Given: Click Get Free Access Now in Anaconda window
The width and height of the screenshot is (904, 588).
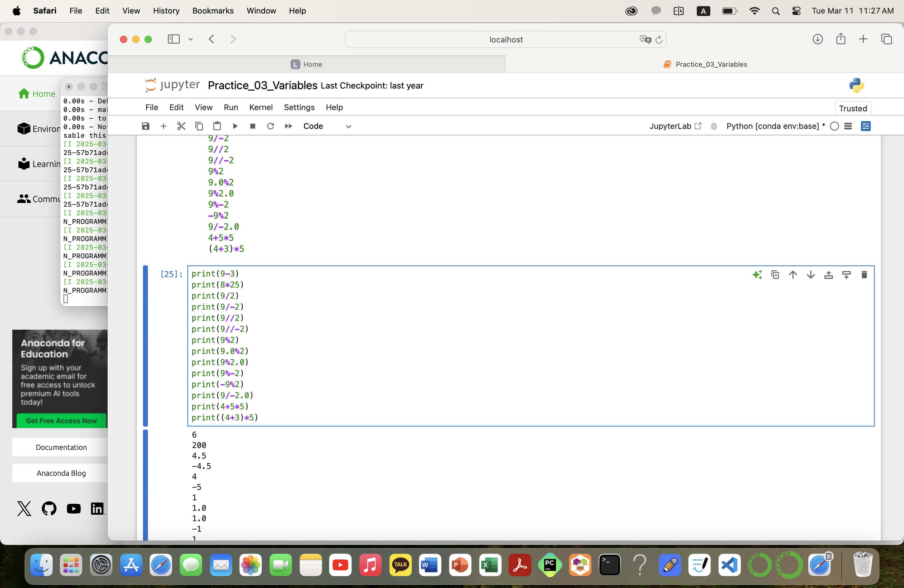Looking at the screenshot, I should pos(61,420).
